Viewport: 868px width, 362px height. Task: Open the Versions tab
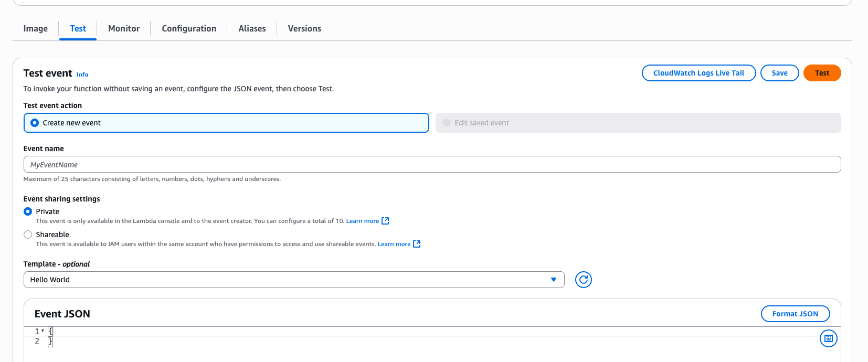304,28
